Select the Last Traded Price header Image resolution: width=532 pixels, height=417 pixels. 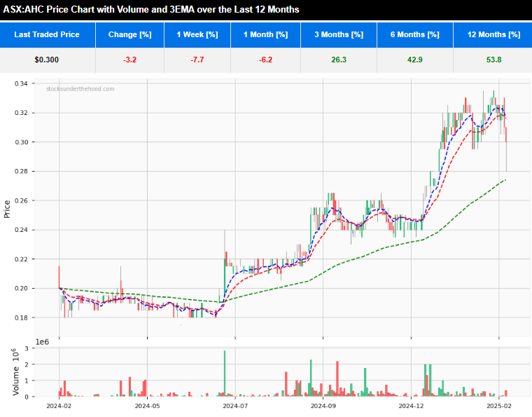pyautogui.click(x=47, y=34)
